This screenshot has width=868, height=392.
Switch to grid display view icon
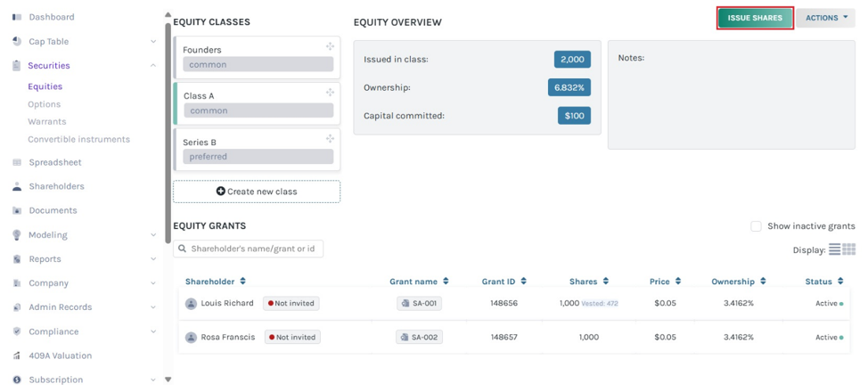849,249
